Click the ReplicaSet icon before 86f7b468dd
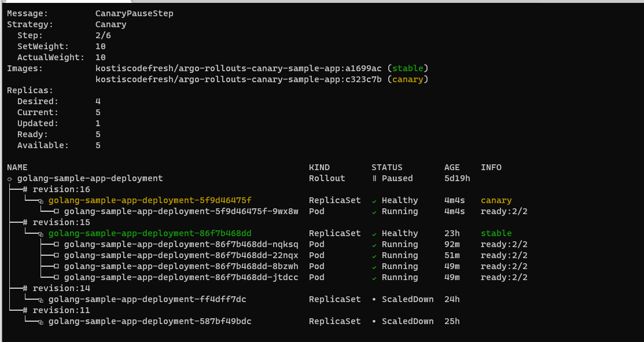This screenshot has height=342, width=644. (41, 234)
